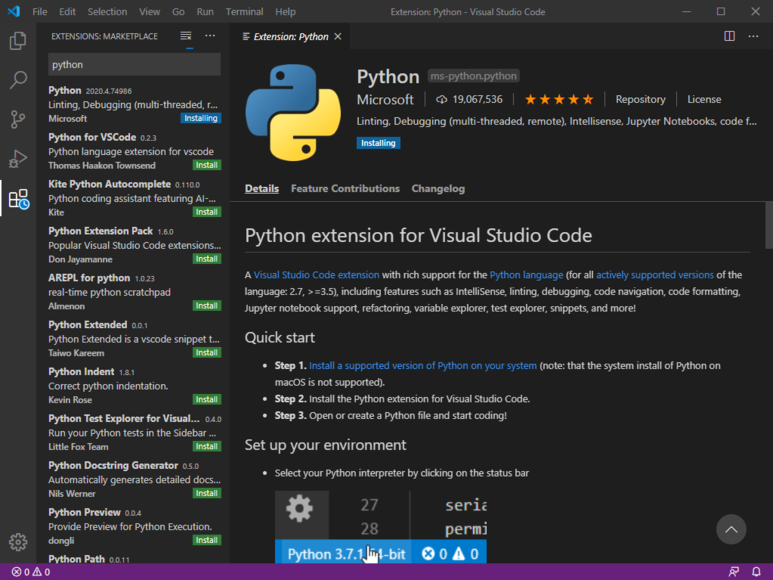Screen dimensions: 773x580
Task: Open Extensions panel more actions menu
Action: tap(210, 36)
